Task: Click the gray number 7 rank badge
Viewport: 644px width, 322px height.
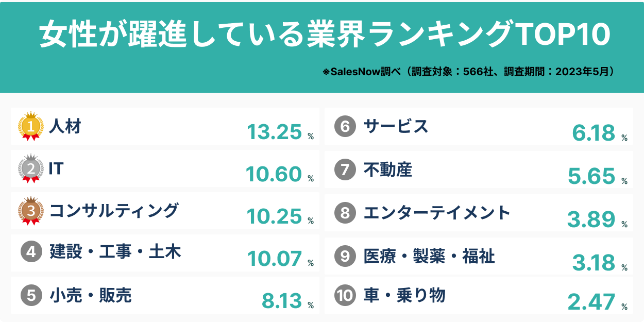Action: (345, 170)
